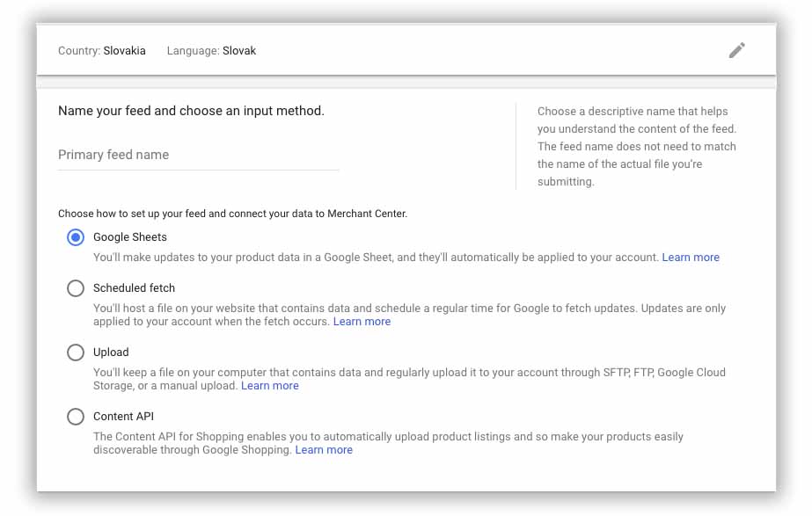Pick the Upload radio button
812x516 pixels.
76,352
